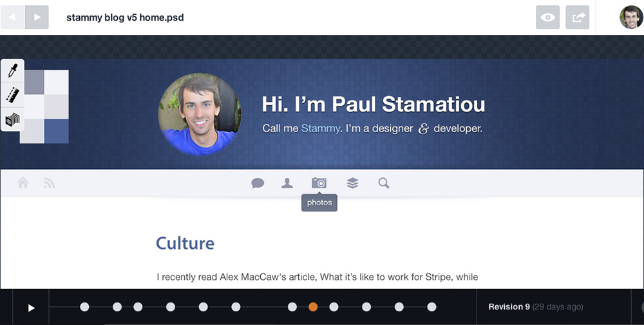Screen dimensions: 644x325
Task: Open the layers stack tool in the left toolbar
Action: pyautogui.click(x=12, y=119)
